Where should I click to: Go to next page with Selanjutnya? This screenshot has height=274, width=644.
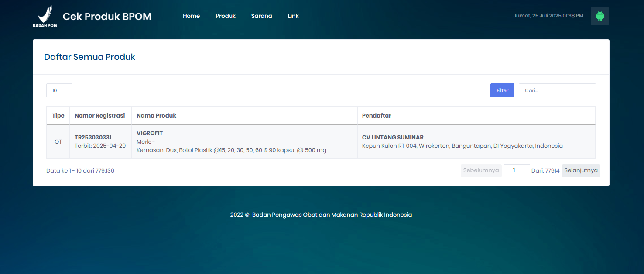coord(581,170)
